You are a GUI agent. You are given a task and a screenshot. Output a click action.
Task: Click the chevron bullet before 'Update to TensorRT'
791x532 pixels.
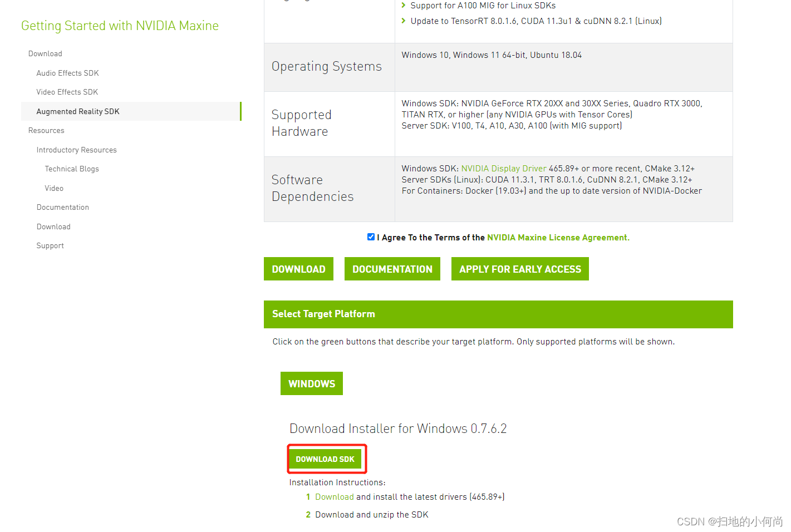[404, 21]
